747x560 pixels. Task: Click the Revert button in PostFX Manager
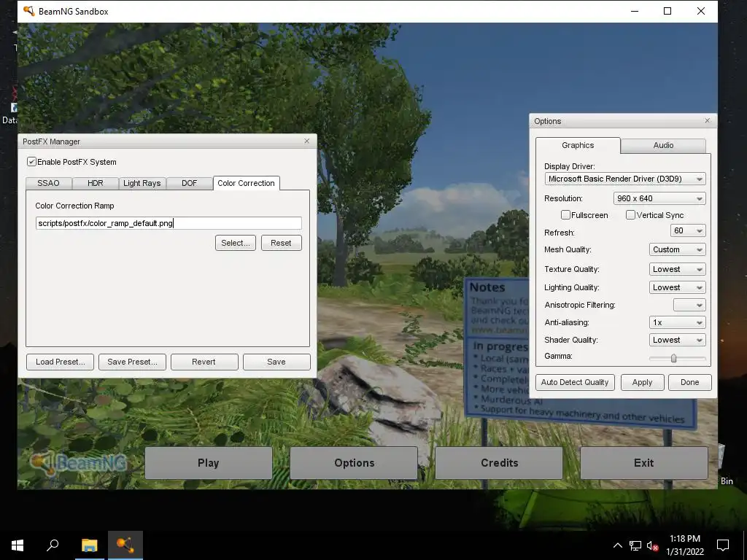tap(204, 362)
